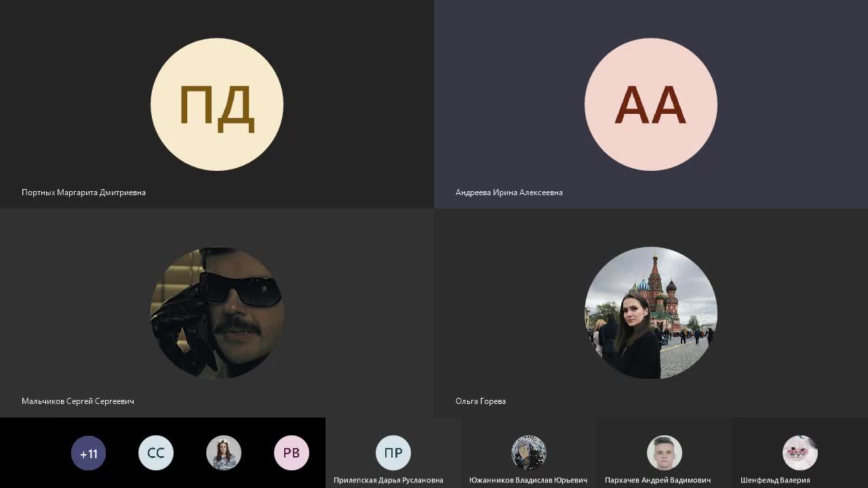Select Ольга Горева's profile photo
868x488 pixels.
[x=651, y=313]
